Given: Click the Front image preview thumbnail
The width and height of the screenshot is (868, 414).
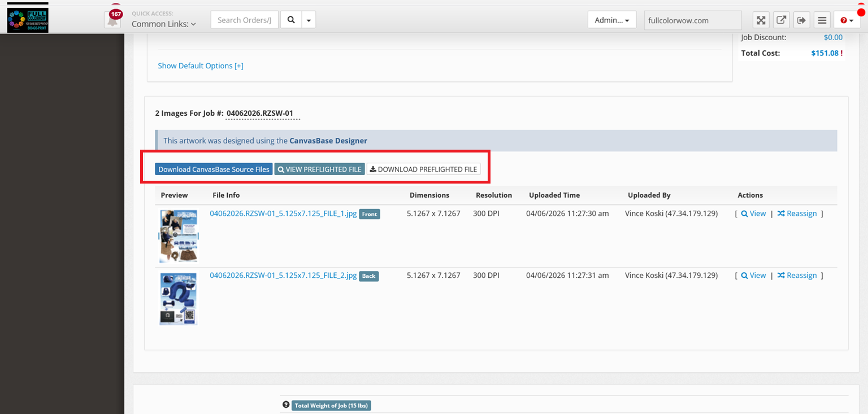Looking at the screenshot, I should click(x=179, y=236).
